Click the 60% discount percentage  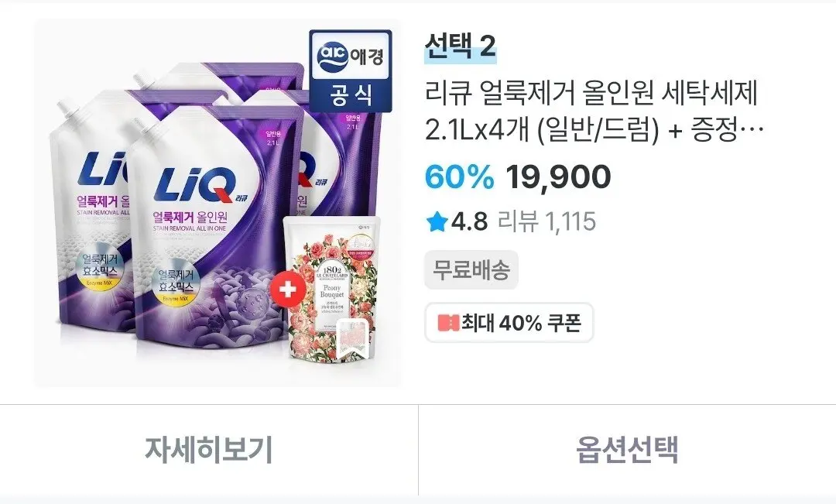pyautogui.click(x=460, y=177)
